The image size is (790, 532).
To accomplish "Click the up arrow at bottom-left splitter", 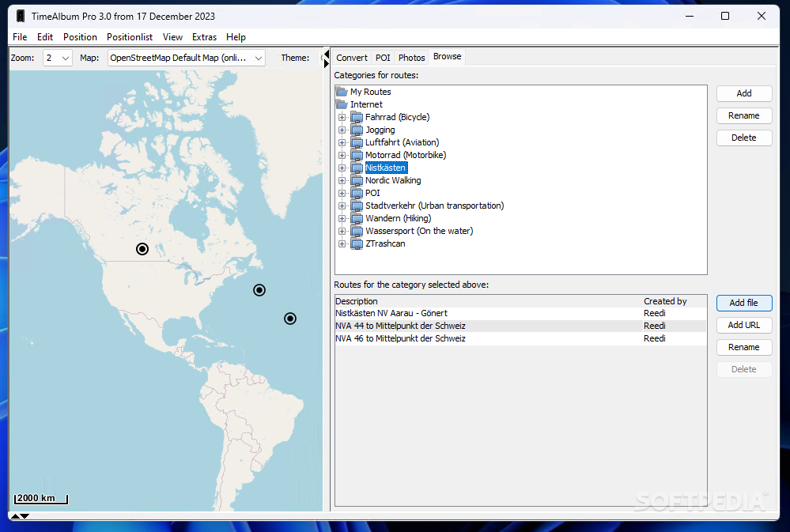I will (15, 516).
